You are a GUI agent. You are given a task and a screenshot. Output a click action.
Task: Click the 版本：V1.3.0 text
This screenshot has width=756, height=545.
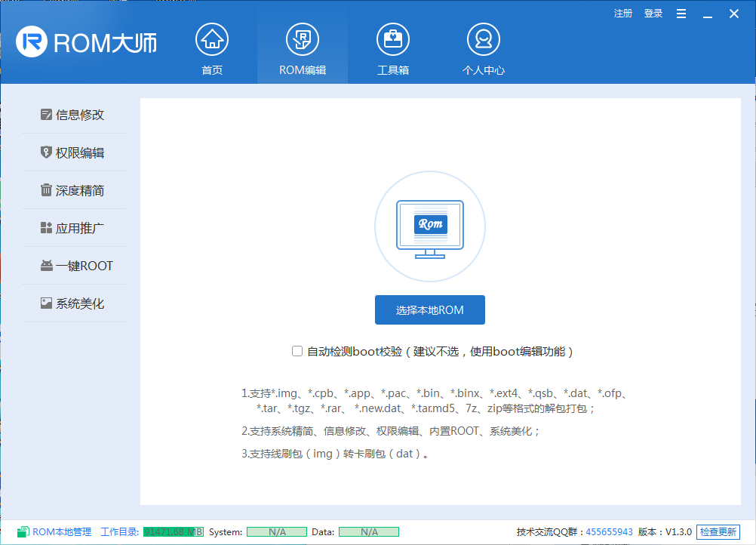click(665, 532)
